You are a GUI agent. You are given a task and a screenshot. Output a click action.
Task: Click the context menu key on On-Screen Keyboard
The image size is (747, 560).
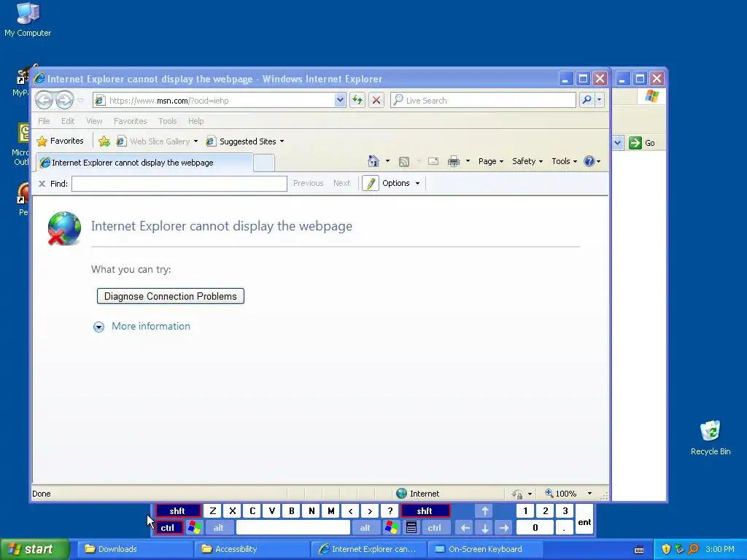[x=411, y=528]
